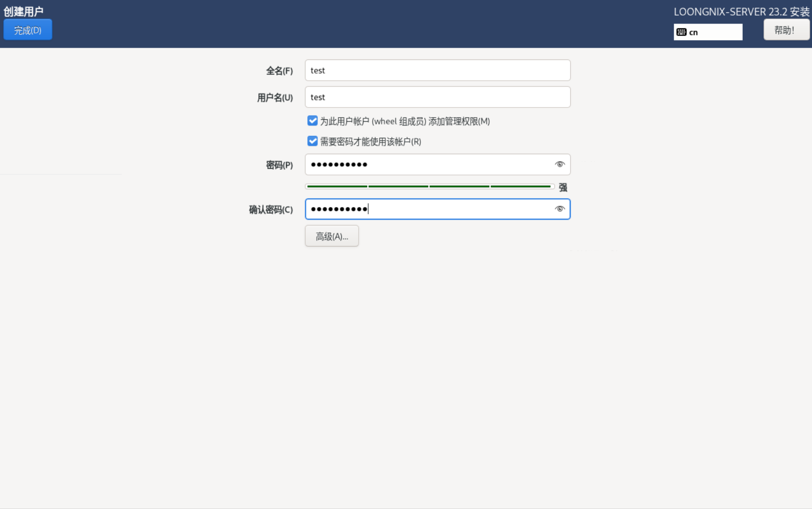The width and height of the screenshot is (812, 509).
Task: Uncheck the wheel group admin privileges checkbox
Action: coord(312,121)
